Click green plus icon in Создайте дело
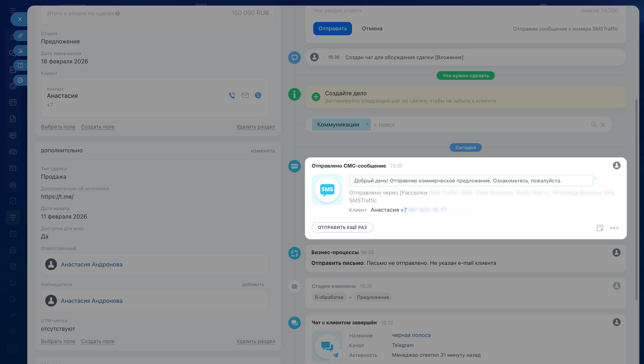This screenshot has height=364, width=644. pos(316,97)
